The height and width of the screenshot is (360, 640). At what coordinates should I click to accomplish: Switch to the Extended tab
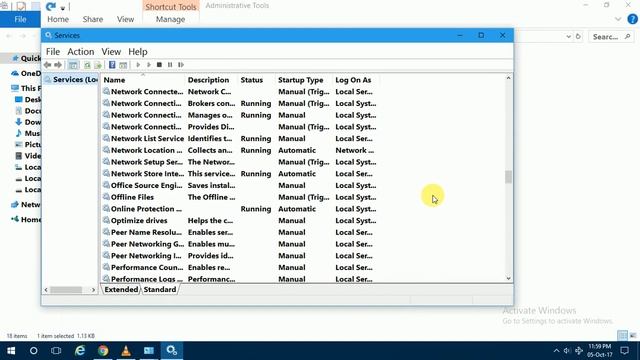click(121, 289)
